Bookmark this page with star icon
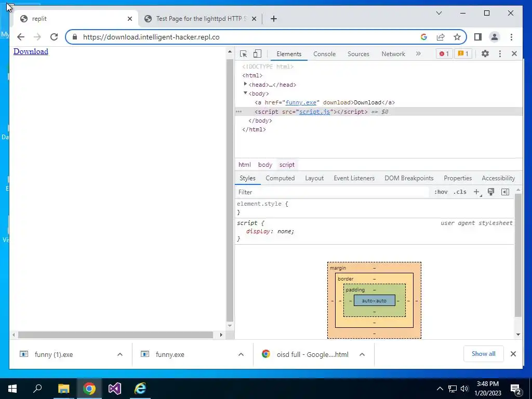 (x=457, y=37)
